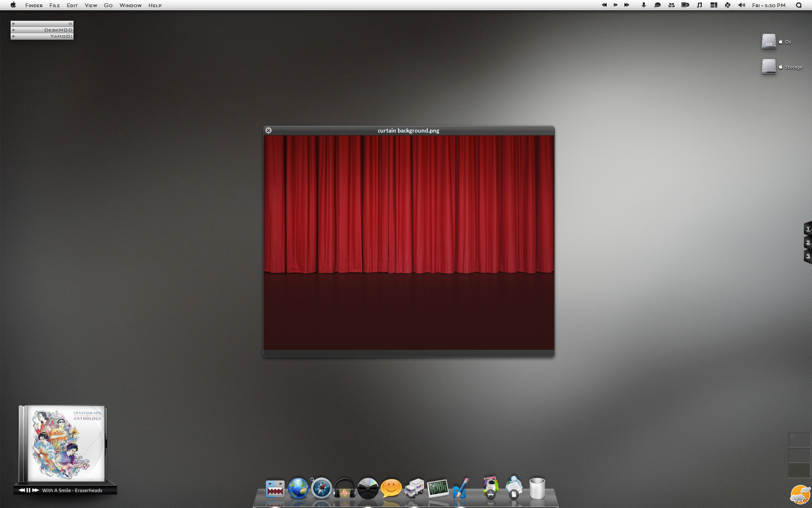Viewport: 812px width, 508px height.
Task: Open the FedEx truck icon in dock
Action: pos(414,488)
